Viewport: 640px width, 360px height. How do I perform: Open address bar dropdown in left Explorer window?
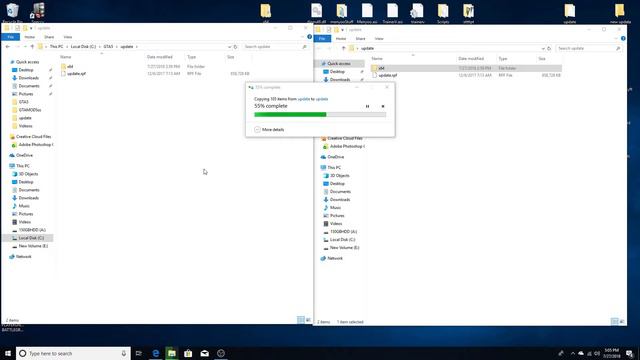(229, 47)
